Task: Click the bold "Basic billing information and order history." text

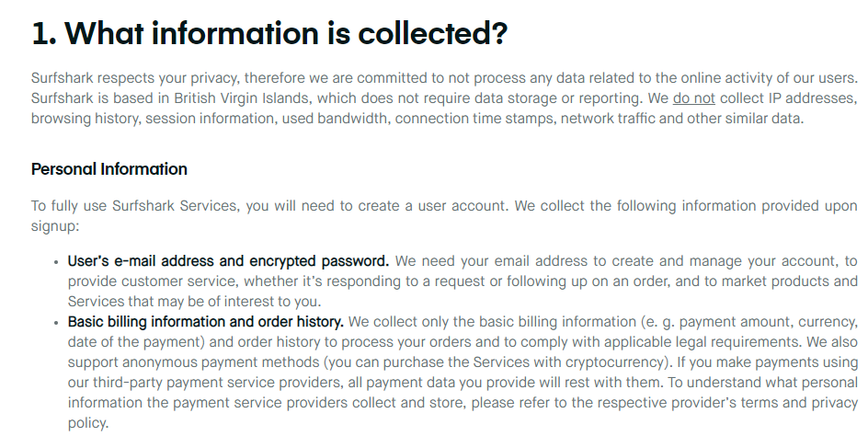Action: coord(205,322)
